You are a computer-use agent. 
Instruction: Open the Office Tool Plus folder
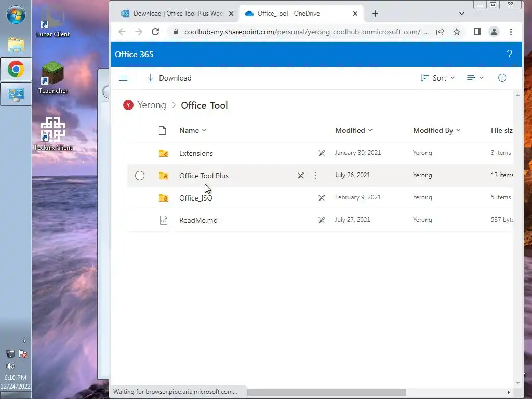204,176
